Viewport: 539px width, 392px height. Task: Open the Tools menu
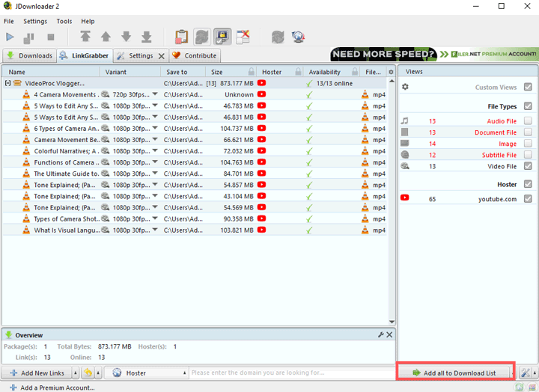point(64,21)
